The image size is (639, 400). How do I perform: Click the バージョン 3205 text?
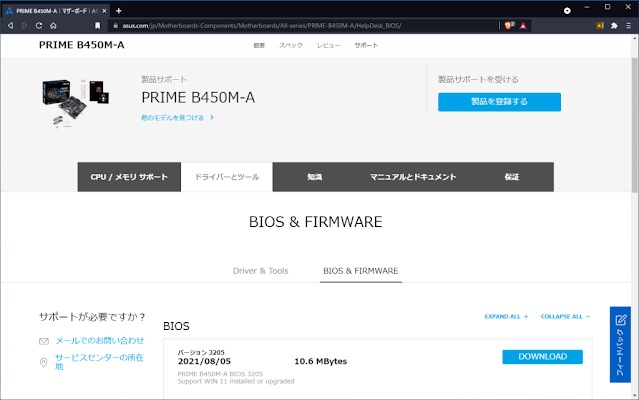pyautogui.click(x=201, y=352)
